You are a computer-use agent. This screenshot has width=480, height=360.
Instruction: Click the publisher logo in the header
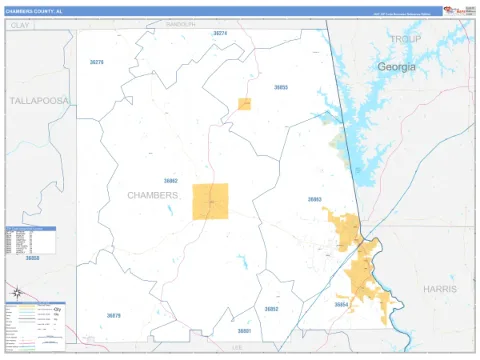pyautogui.click(x=459, y=10)
